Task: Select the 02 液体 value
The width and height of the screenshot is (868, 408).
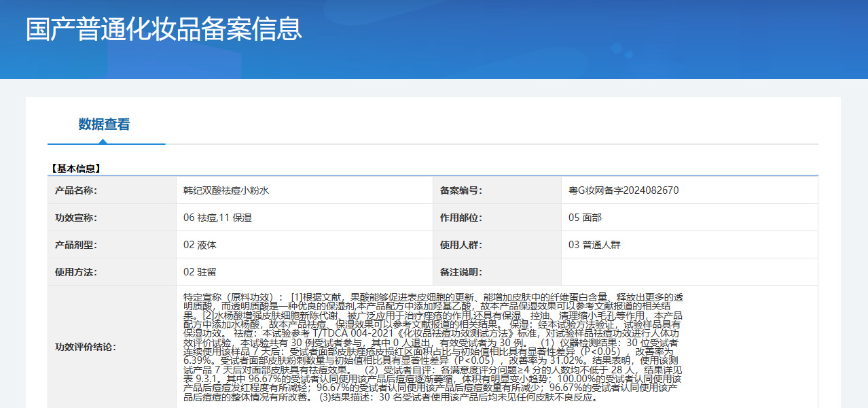Action: click(x=200, y=245)
